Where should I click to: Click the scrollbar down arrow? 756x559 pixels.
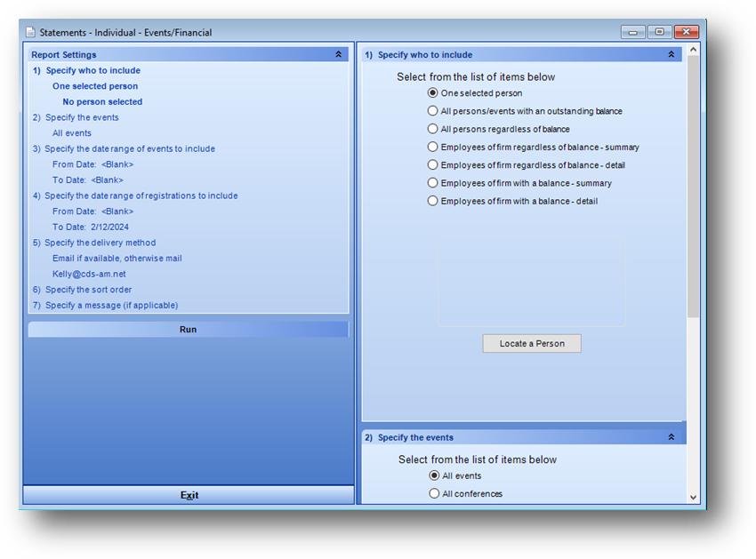point(694,498)
